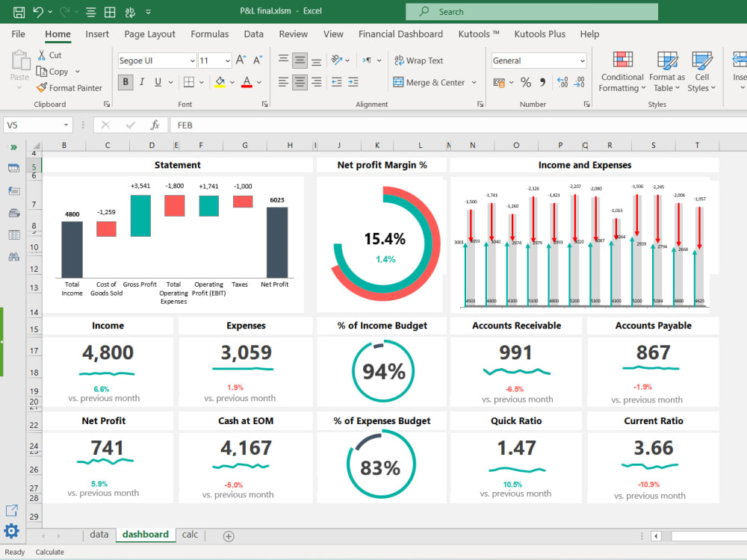
Task: Open the Segoe UI font name dropdown
Action: [192, 61]
